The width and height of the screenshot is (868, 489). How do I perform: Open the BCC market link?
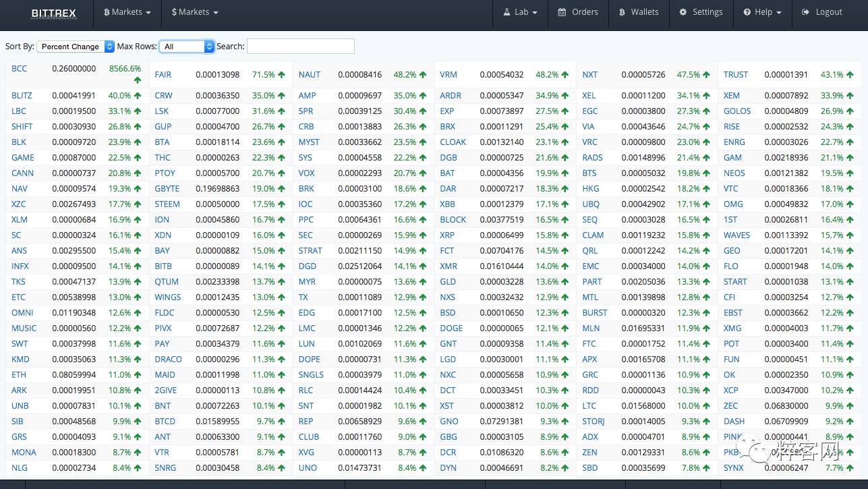[20, 69]
